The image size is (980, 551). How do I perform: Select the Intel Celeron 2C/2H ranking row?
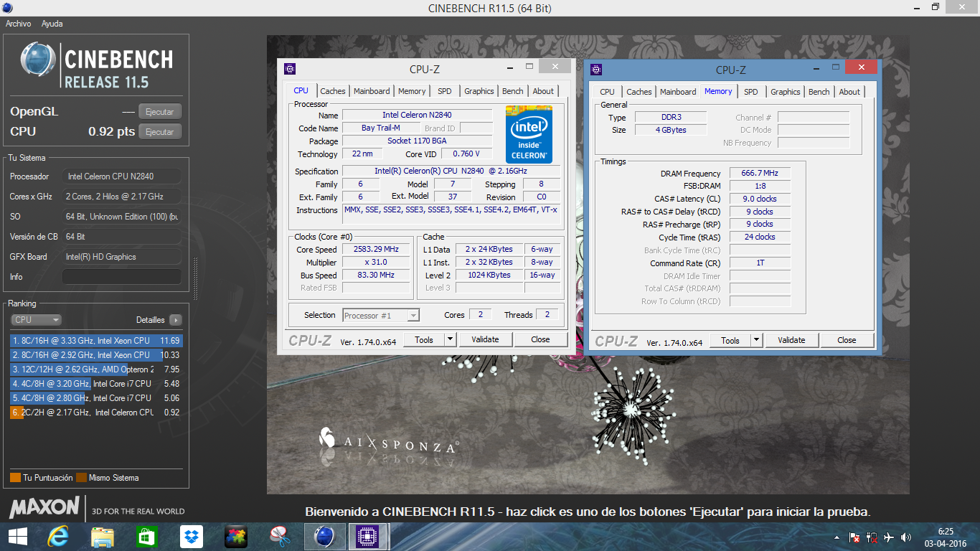(x=96, y=413)
